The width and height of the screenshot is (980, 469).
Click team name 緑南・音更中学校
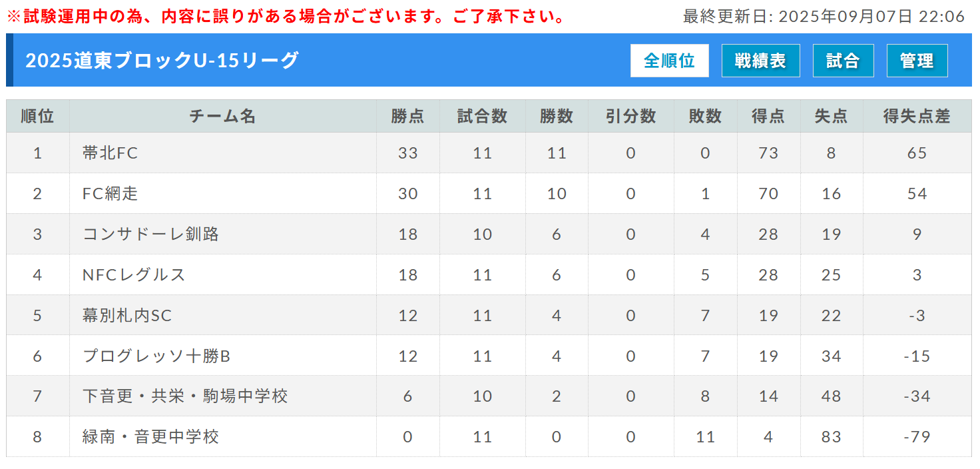pyautogui.click(x=150, y=436)
